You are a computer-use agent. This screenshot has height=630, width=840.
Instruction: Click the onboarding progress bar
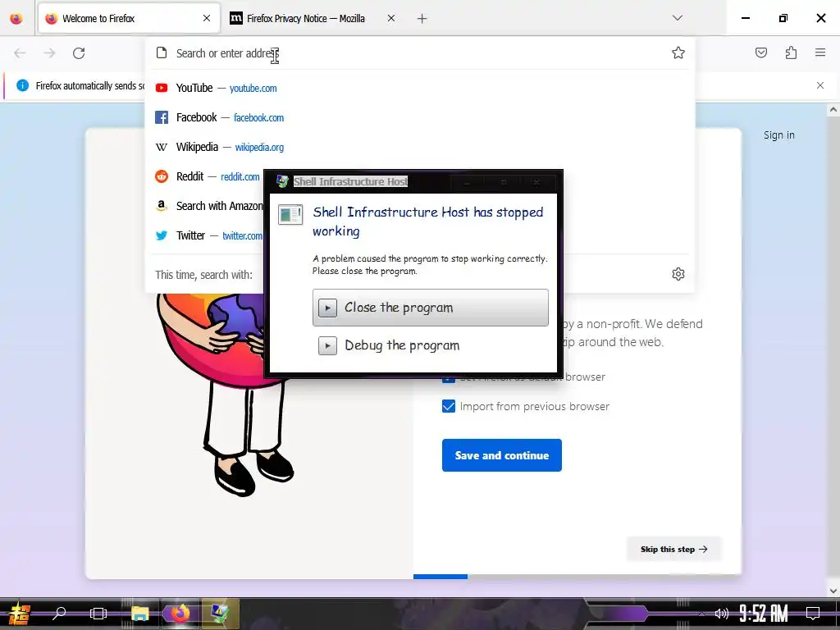577,577
